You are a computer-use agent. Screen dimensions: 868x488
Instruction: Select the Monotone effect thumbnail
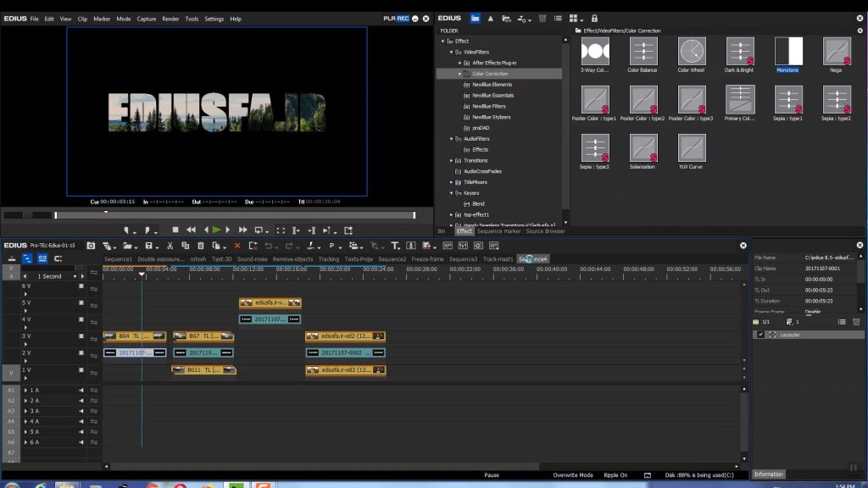(788, 52)
